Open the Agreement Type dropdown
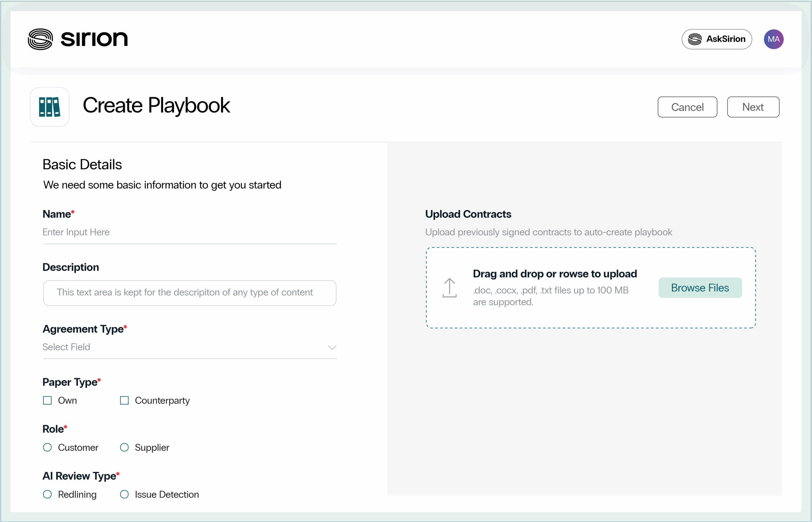The height and width of the screenshot is (522, 812). point(189,347)
